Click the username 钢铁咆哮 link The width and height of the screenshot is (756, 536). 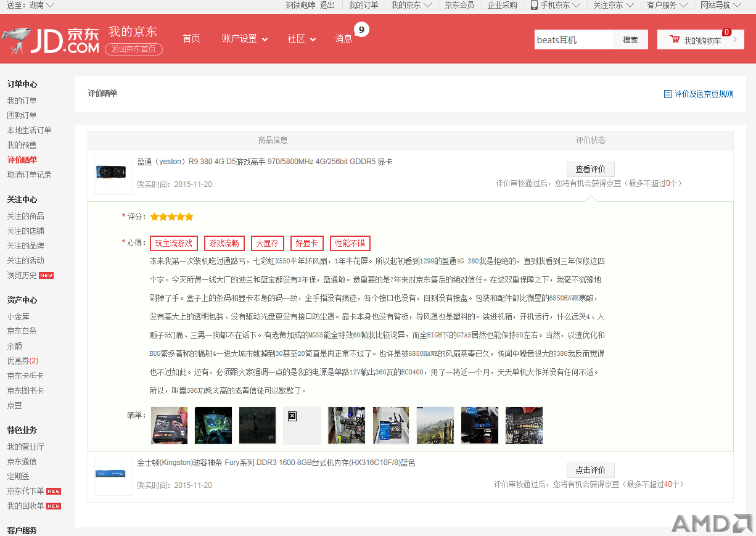point(300,5)
